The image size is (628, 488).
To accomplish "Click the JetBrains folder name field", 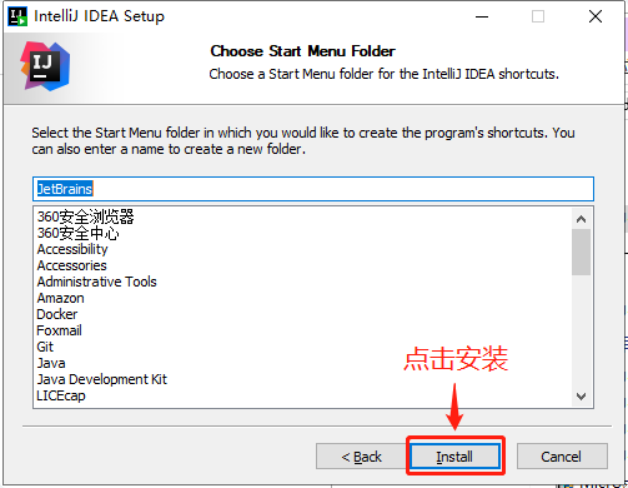I will pos(313,189).
